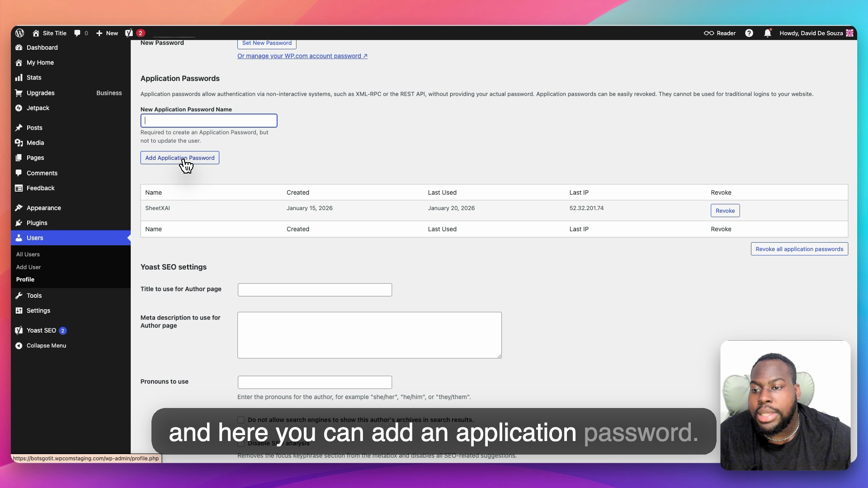Click the Collapse Menu arrow icon

tap(19, 346)
